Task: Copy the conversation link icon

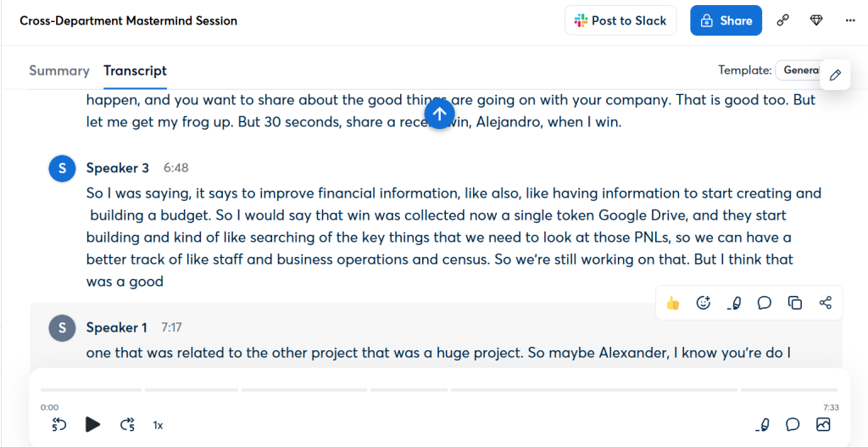Action: [783, 20]
